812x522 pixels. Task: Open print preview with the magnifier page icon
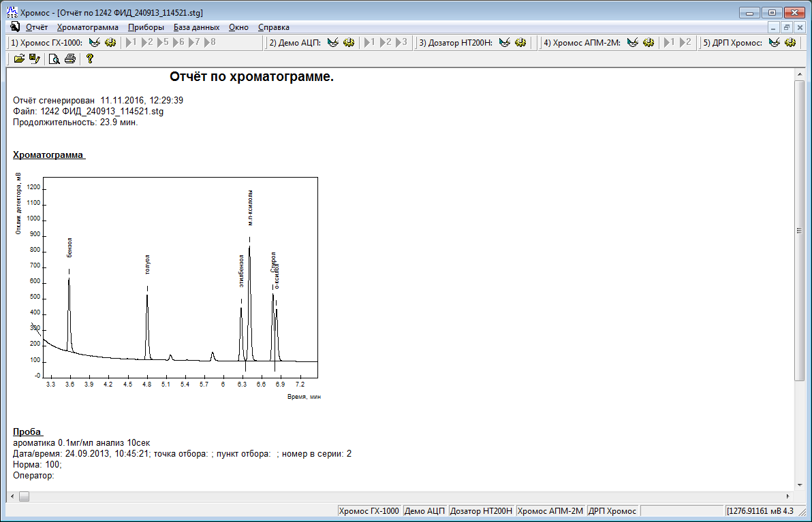coord(54,59)
